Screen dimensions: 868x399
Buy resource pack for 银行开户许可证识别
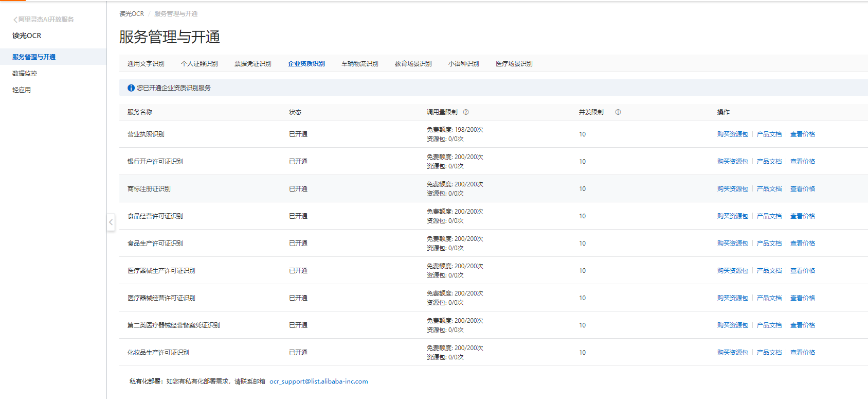(733, 162)
